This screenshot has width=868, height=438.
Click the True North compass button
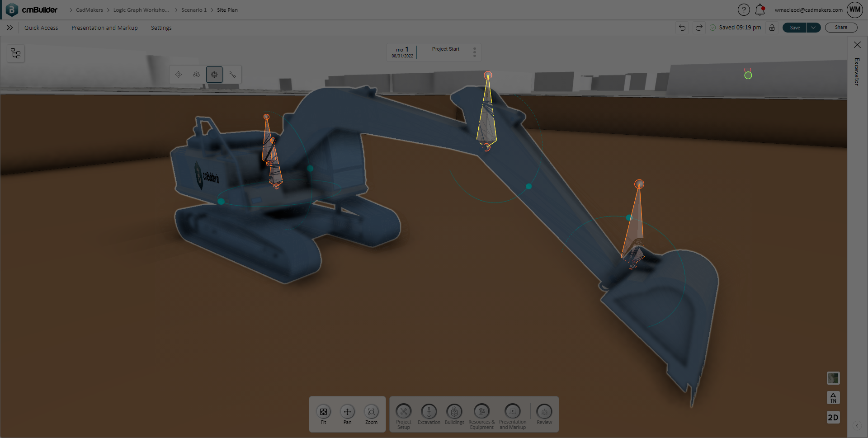click(x=833, y=398)
